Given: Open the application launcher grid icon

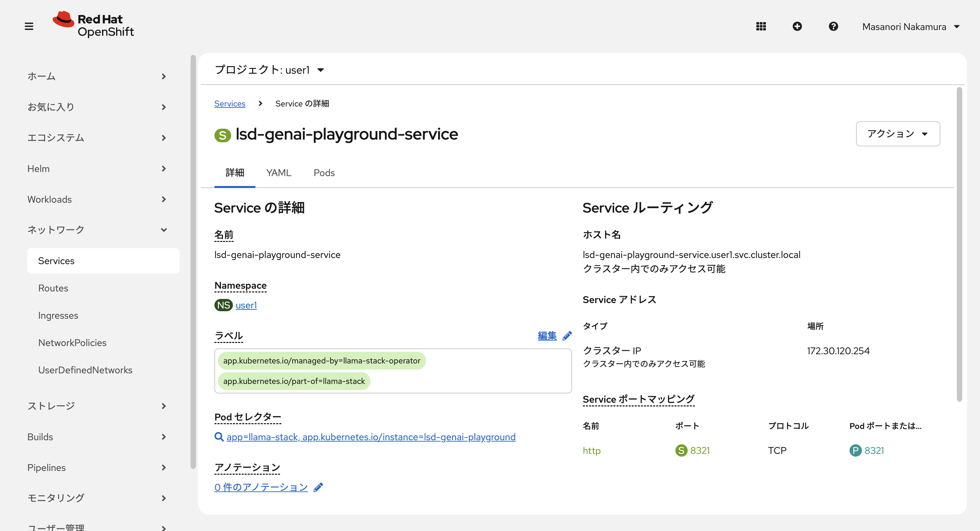Looking at the screenshot, I should [x=761, y=26].
